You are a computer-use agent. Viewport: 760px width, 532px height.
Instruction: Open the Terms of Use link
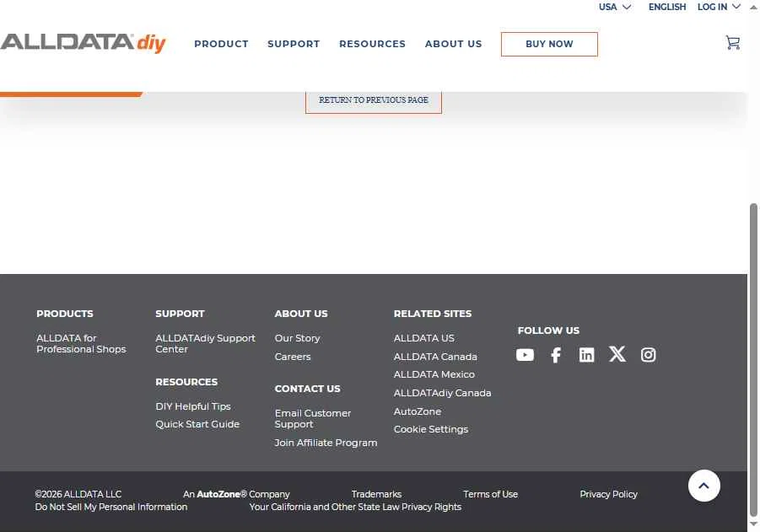(x=490, y=494)
